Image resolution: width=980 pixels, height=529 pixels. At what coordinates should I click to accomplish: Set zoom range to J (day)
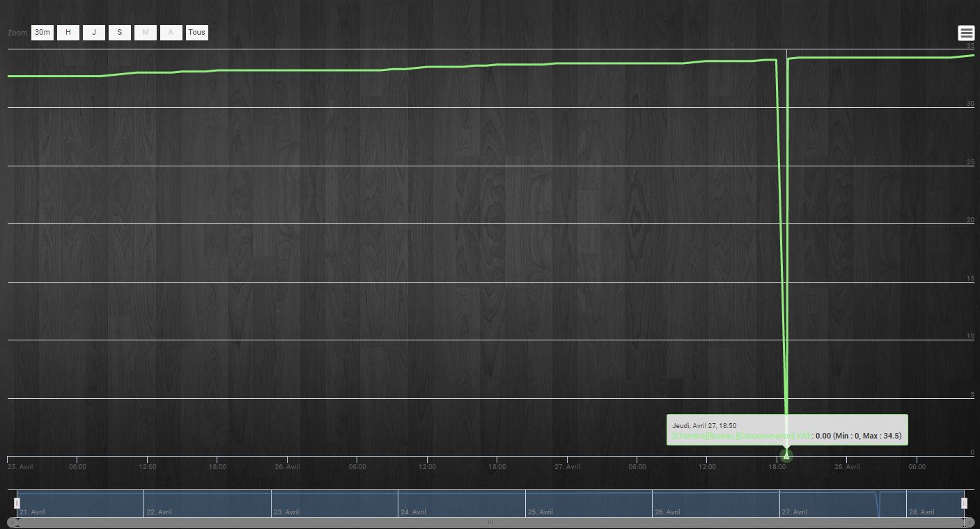[94, 32]
